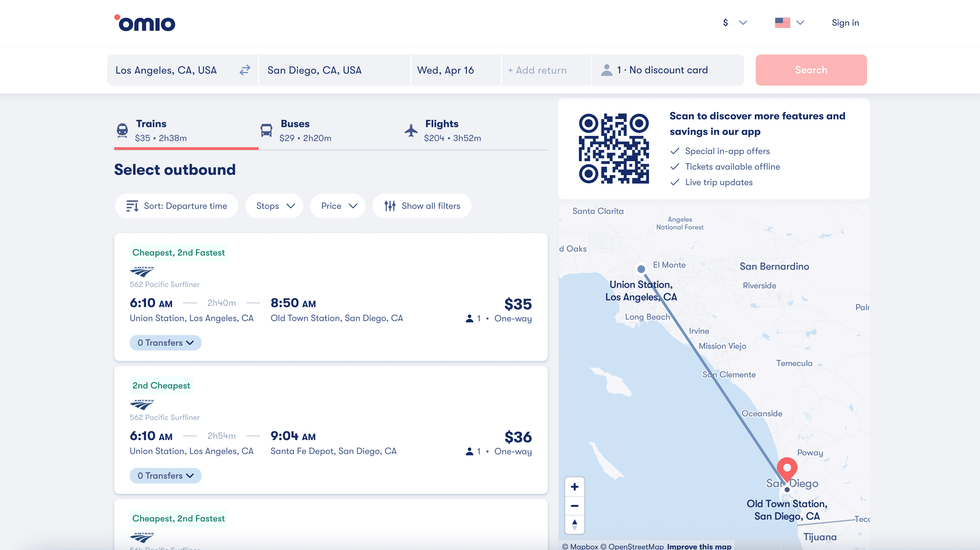
Task: Expand the language chevron next to flag
Action: (800, 23)
